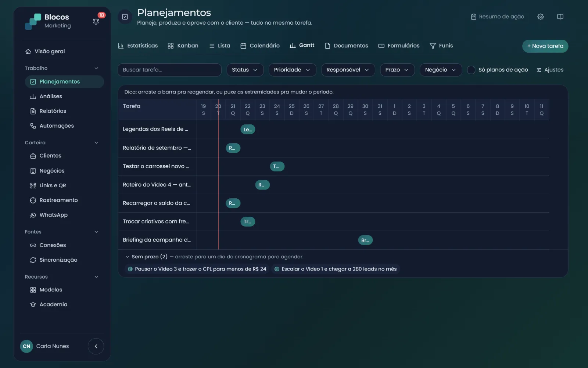
Task: Collapse the Sem prazo (2) group
Action: point(127,257)
